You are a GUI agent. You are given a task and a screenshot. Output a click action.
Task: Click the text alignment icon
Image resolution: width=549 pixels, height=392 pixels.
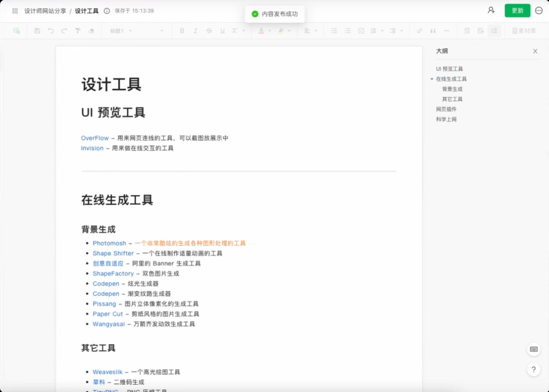click(307, 31)
